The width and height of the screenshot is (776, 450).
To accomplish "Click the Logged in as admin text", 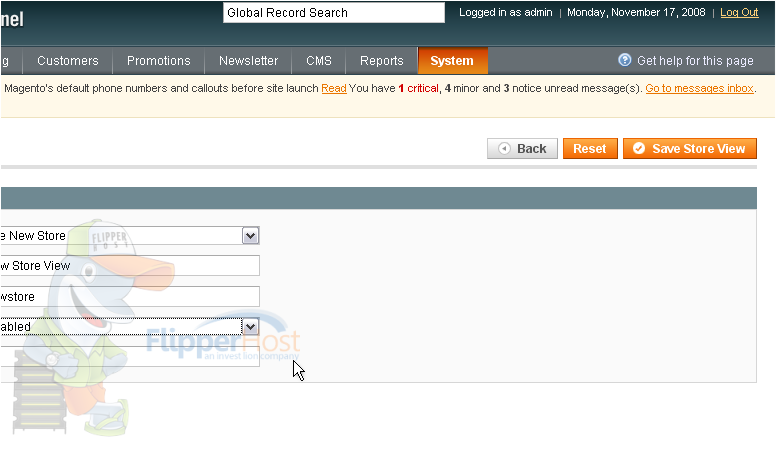I will point(505,12).
